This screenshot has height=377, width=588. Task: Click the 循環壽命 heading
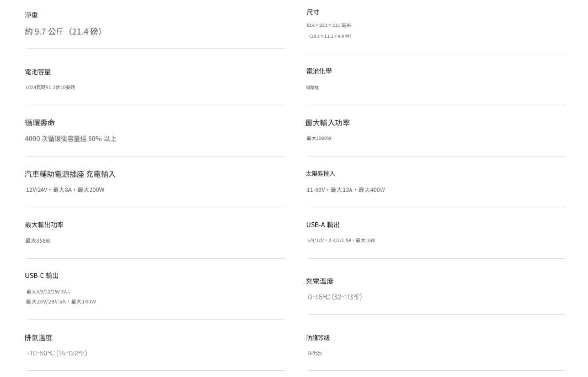click(40, 123)
